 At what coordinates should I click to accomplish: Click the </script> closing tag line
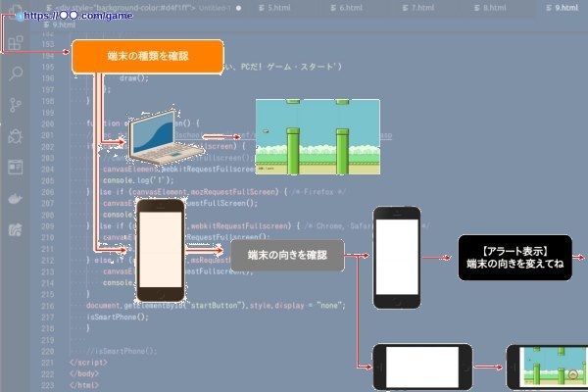pos(88,363)
